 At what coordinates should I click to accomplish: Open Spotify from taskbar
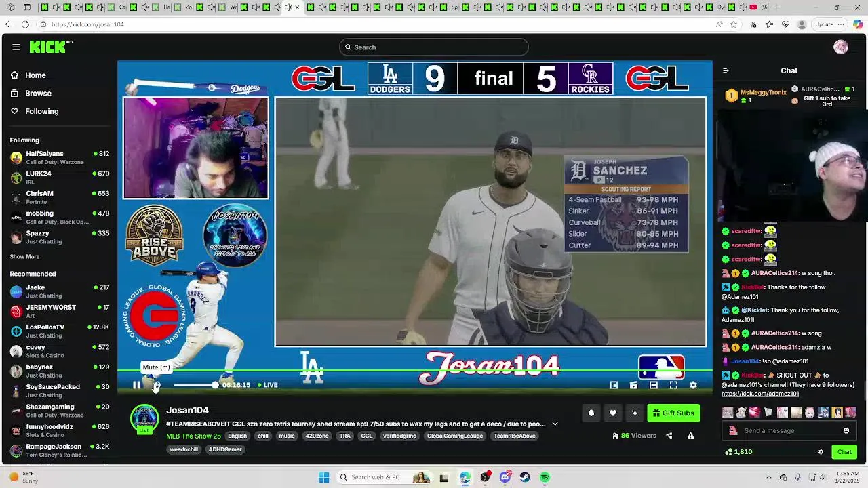[x=545, y=477]
